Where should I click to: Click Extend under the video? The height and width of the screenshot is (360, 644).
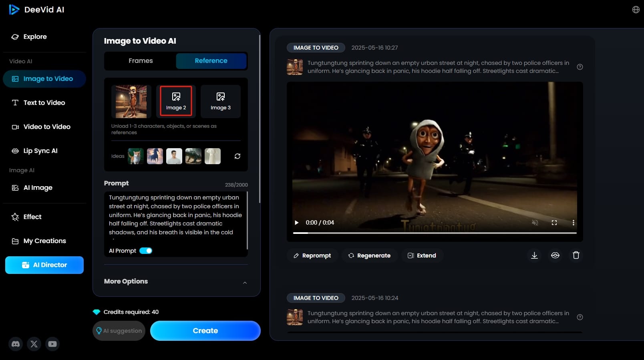click(422, 255)
